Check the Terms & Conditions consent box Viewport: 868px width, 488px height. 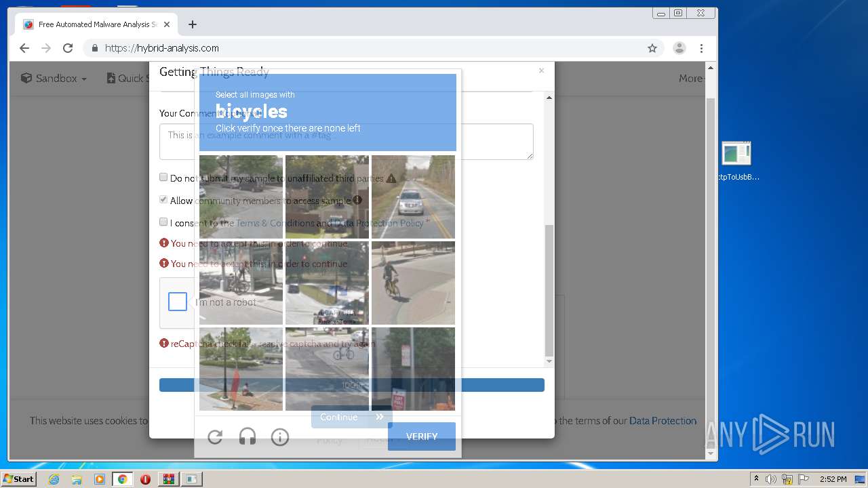pos(163,222)
